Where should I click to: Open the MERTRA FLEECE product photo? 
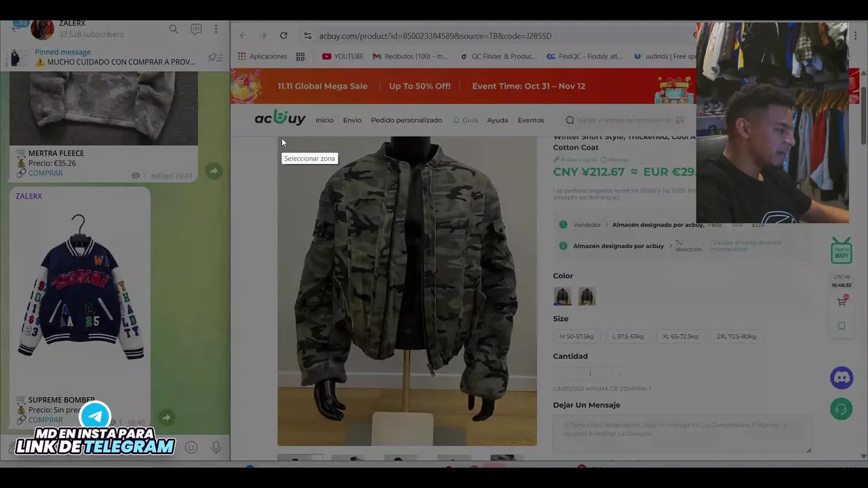pos(104,108)
